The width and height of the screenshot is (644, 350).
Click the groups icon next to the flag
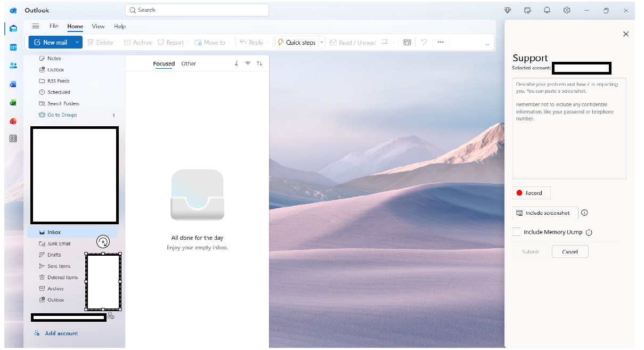(x=407, y=43)
